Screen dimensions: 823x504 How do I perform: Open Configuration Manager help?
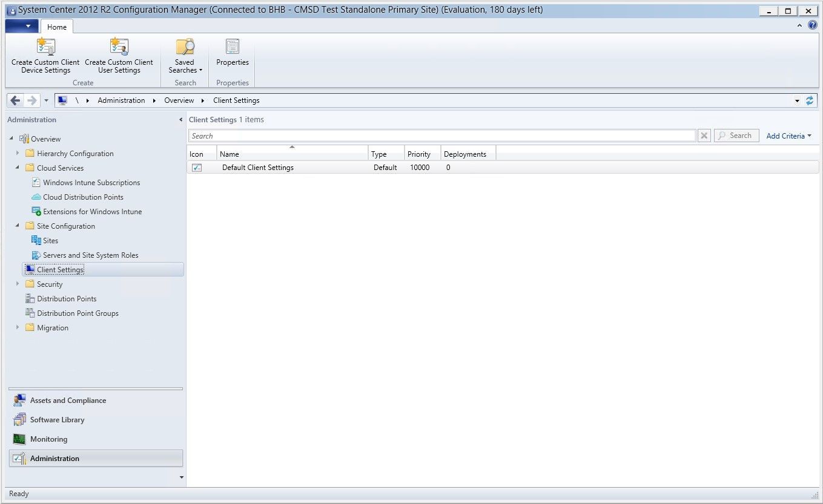(x=813, y=25)
